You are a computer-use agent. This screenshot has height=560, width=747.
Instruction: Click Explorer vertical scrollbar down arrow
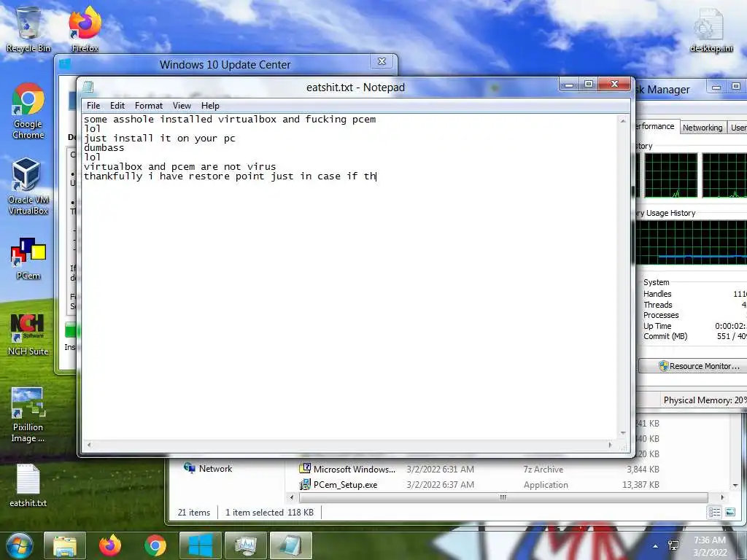[x=735, y=485]
